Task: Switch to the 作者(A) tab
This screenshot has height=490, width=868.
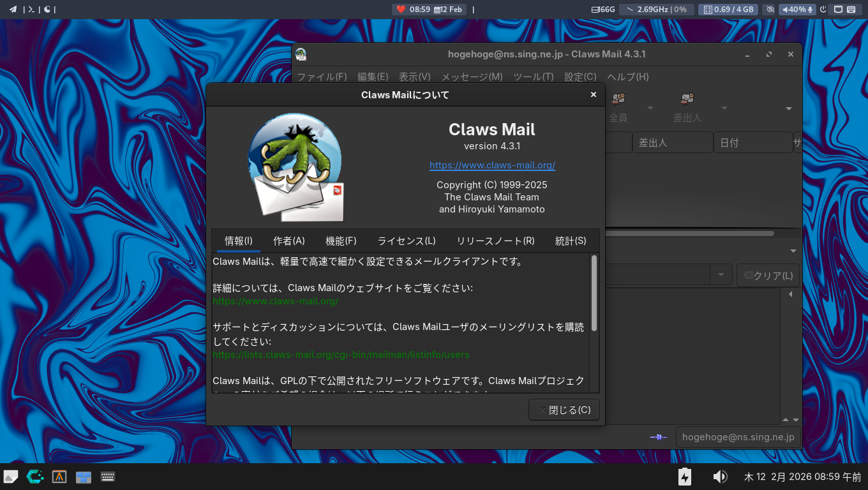Action: click(x=289, y=241)
